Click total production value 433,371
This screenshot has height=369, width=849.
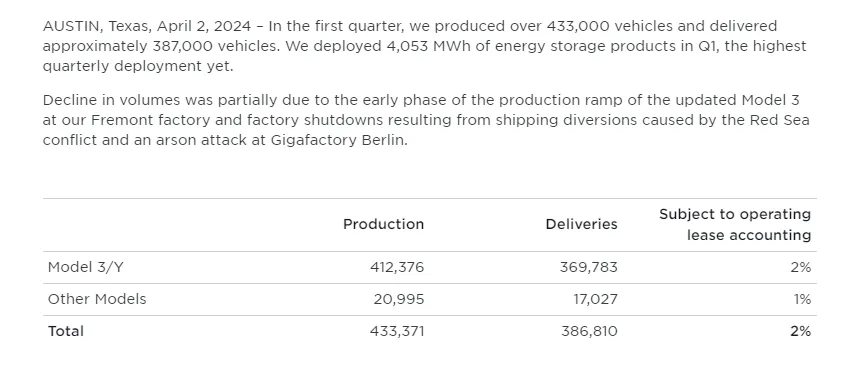coord(397,331)
